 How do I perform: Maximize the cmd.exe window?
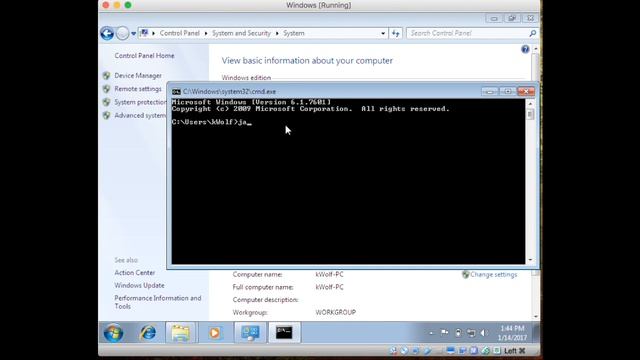(x=508, y=91)
